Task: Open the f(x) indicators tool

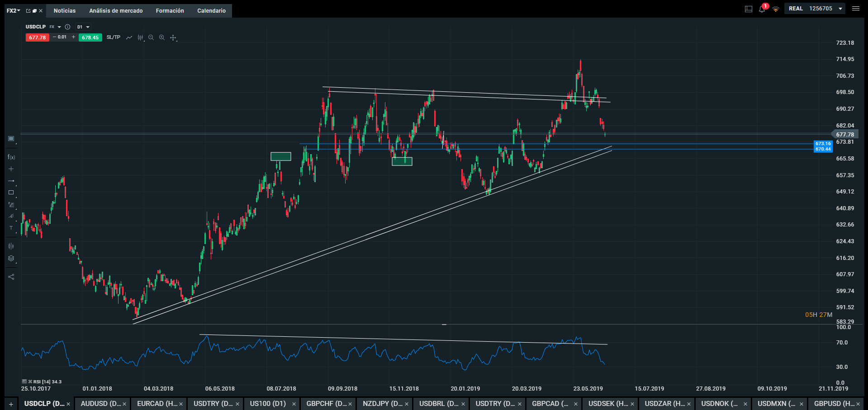Action: tap(11, 157)
